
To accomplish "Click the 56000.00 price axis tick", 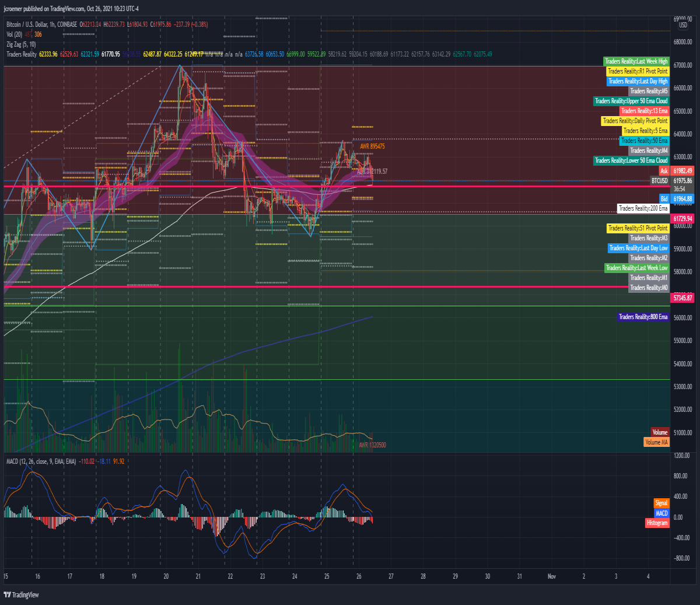I will click(x=682, y=318).
